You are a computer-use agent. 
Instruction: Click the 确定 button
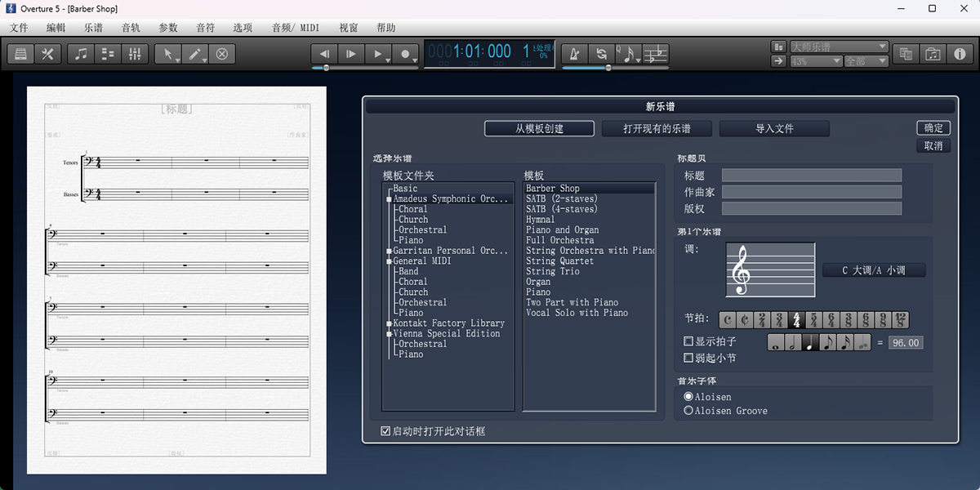pos(933,128)
